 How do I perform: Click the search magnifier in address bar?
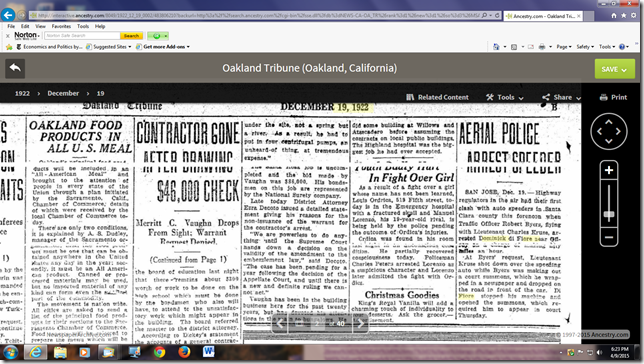click(x=485, y=15)
